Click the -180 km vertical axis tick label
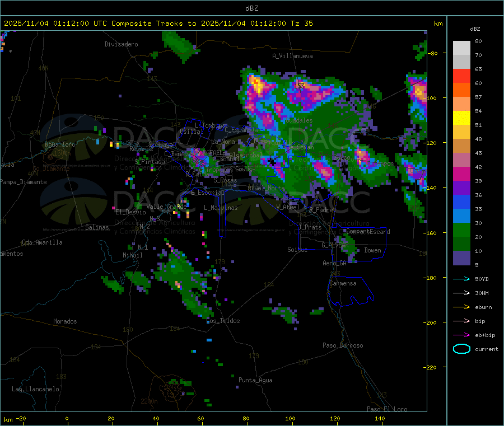Image resolution: width=504 pixels, height=426 pixels. (x=430, y=278)
